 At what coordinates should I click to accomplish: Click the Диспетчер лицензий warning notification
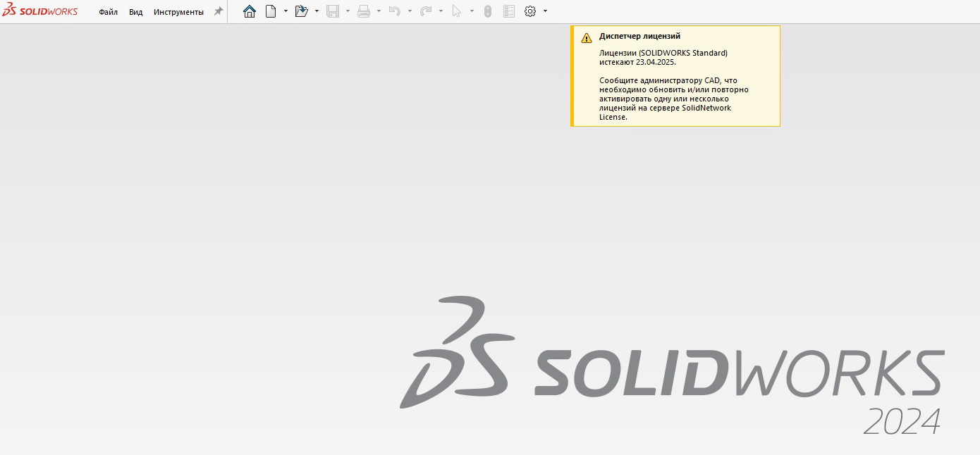click(675, 76)
